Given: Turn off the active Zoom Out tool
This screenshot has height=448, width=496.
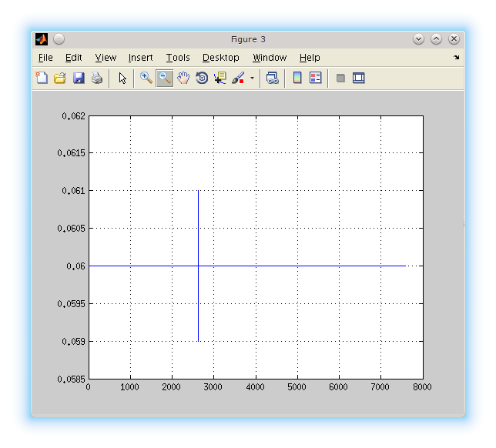Looking at the screenshot, I should coord(164,78).
